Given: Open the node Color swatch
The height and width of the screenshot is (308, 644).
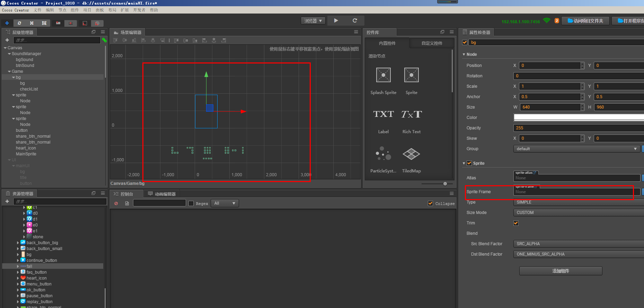Looking at the screenshot, I should 579,118.
